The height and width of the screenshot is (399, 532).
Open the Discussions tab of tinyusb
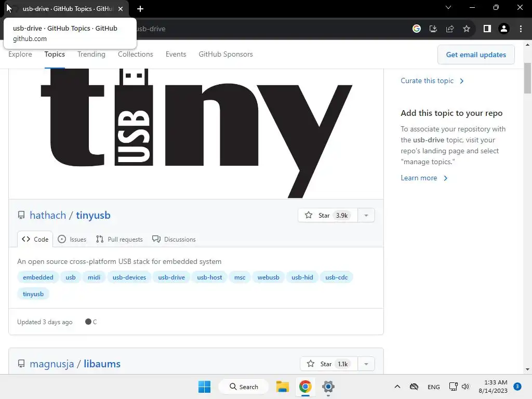pos(174,239)
